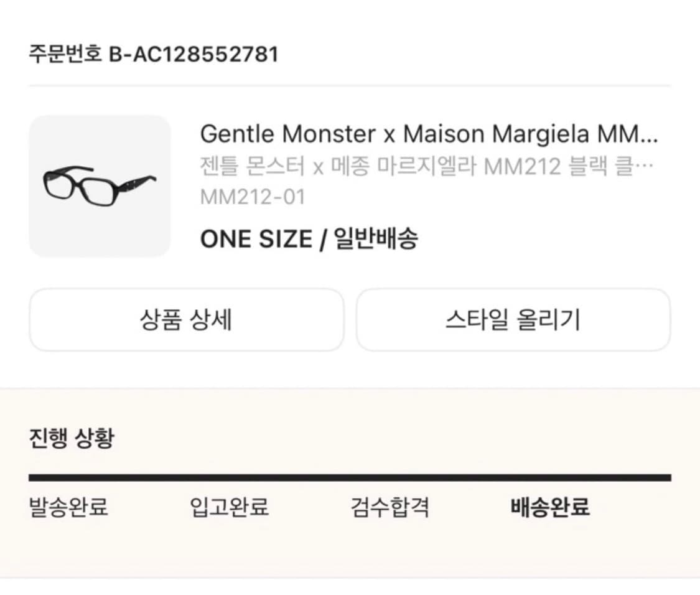Click the progress status bar line
700x595 pixels.
point(350,477)
